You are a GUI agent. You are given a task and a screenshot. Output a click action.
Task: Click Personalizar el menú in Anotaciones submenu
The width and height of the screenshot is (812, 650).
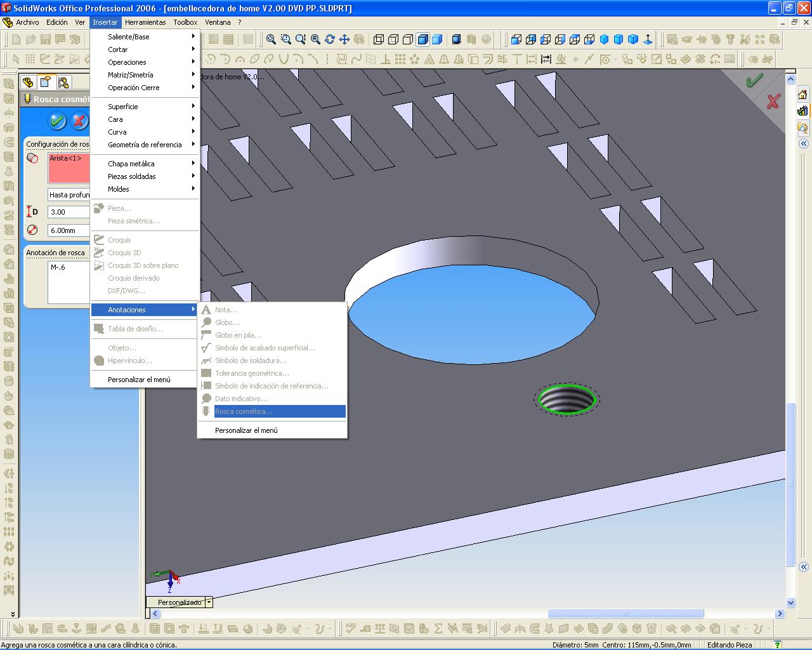click(272, 430)
